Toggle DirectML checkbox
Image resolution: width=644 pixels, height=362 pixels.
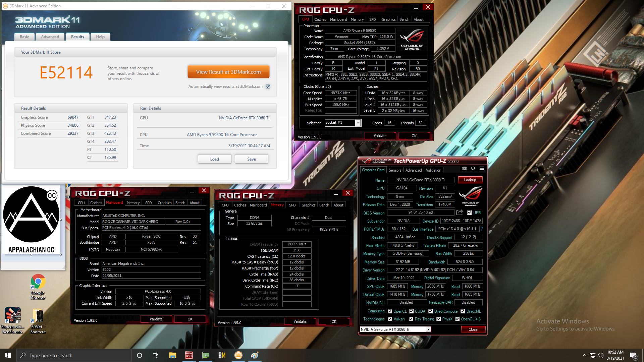(x=463, y=311)
